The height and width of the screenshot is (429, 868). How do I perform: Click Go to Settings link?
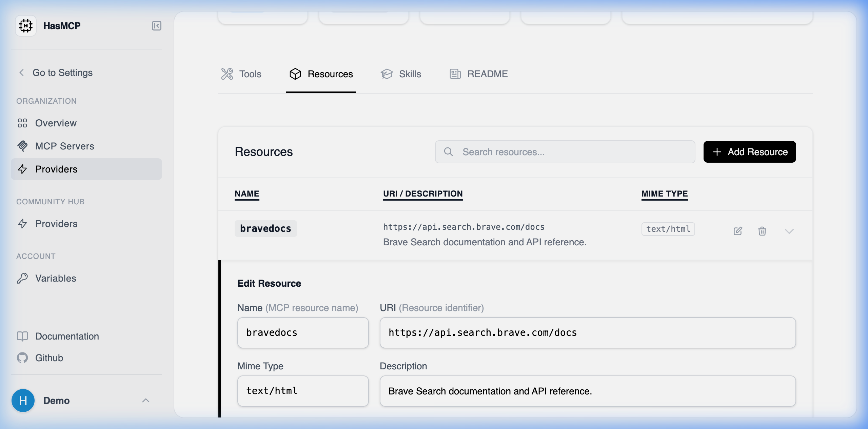(x=62, y=72)
